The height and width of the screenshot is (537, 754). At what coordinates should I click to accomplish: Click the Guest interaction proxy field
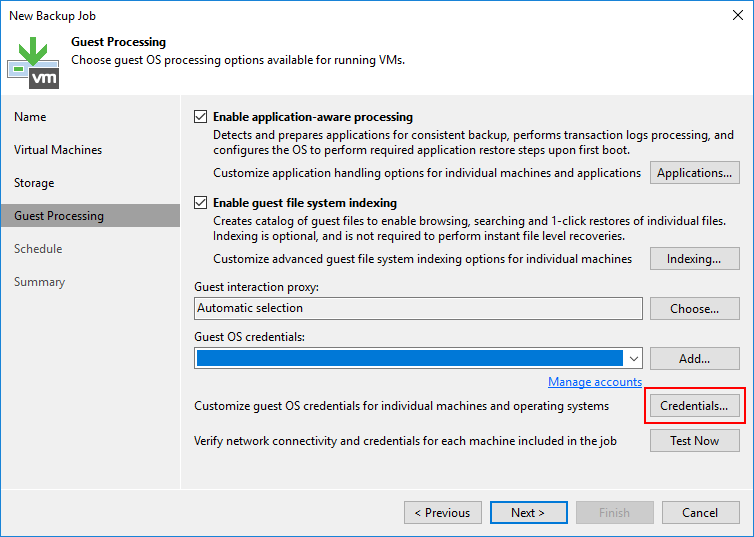coord(418,309)
